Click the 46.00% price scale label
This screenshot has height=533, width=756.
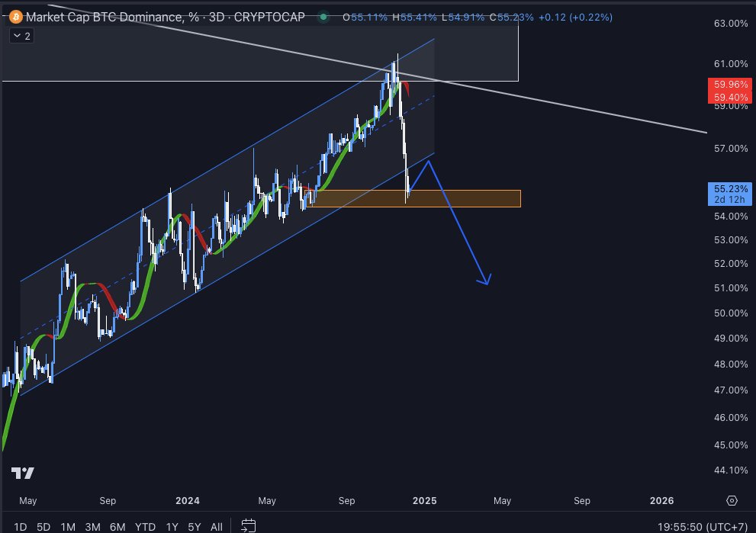tap(731, 418)
